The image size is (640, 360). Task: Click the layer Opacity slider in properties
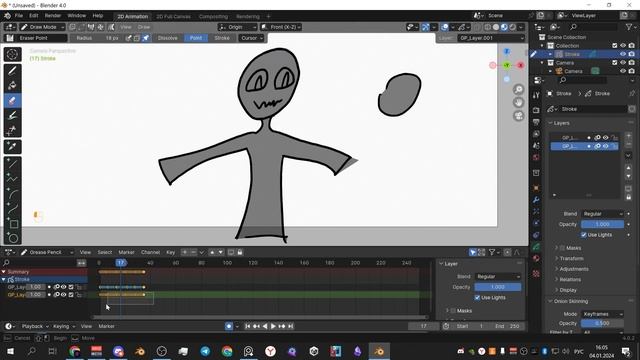tap(602, 224)
